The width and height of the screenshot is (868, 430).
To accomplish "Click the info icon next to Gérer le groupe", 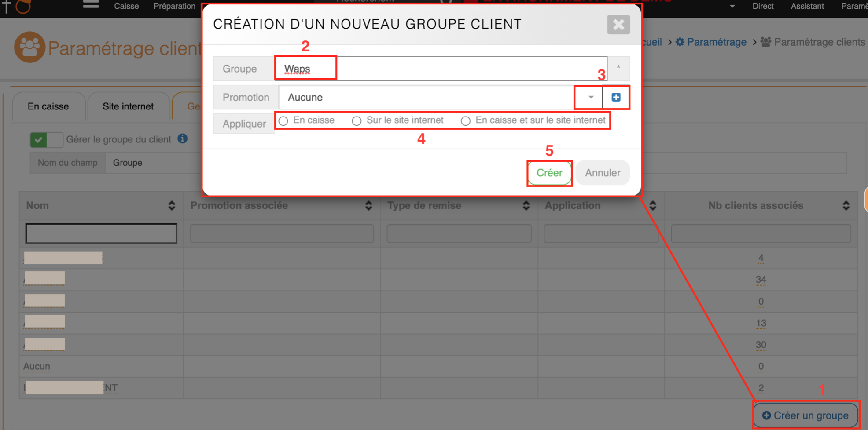I will (182, 139).
